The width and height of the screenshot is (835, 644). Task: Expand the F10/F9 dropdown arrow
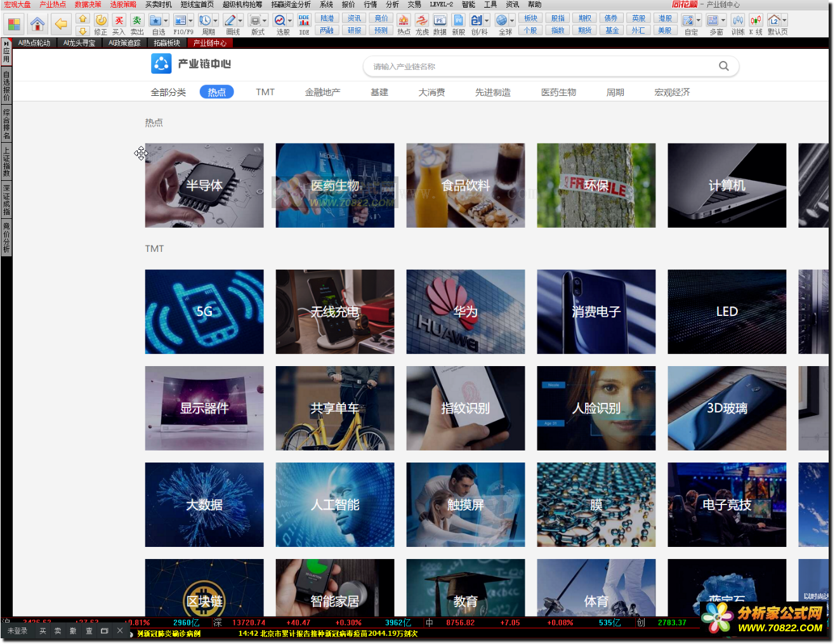[190, 20]
